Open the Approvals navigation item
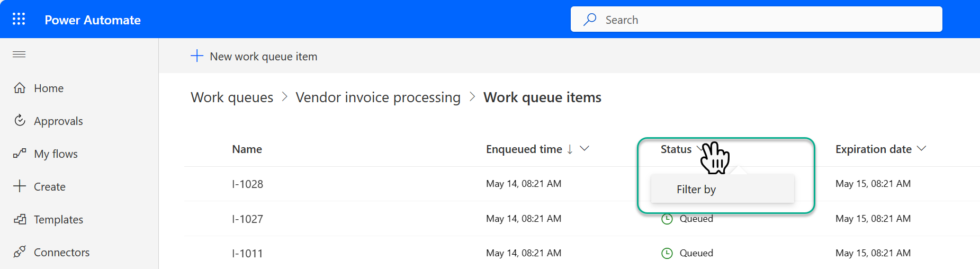Screen dimensions: 980x269 point(79,121)
